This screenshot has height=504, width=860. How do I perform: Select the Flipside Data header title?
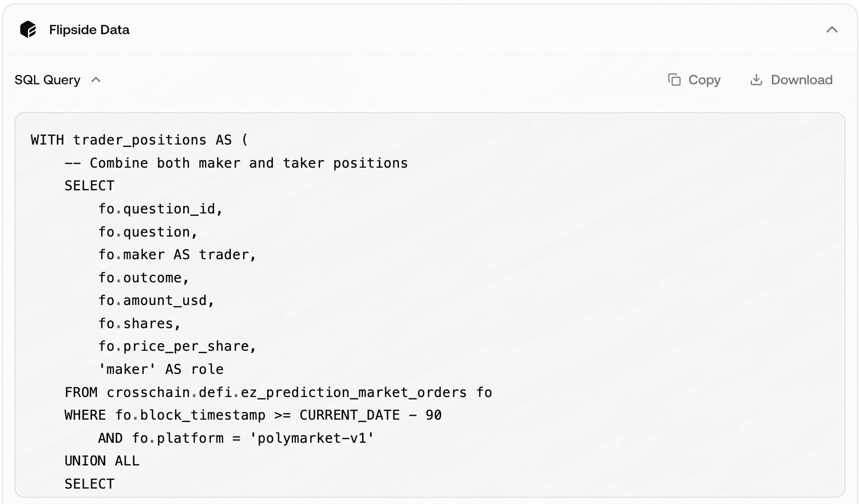coord(89,30)
